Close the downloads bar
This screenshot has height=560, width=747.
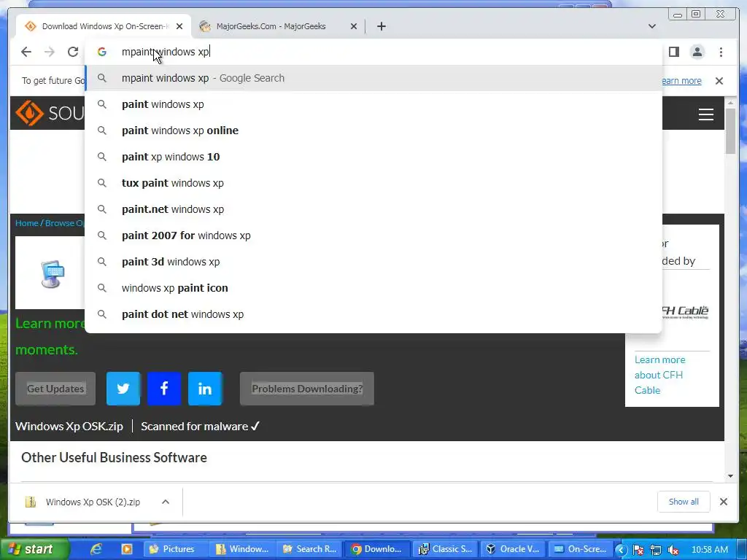(x=723, y=502)
